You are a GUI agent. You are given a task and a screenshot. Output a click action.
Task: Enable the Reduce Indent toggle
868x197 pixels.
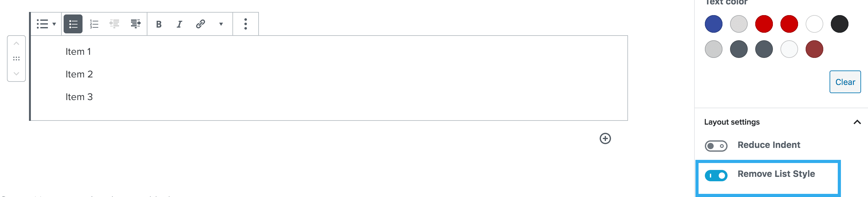pyautogui.click(x=716, y=146)
